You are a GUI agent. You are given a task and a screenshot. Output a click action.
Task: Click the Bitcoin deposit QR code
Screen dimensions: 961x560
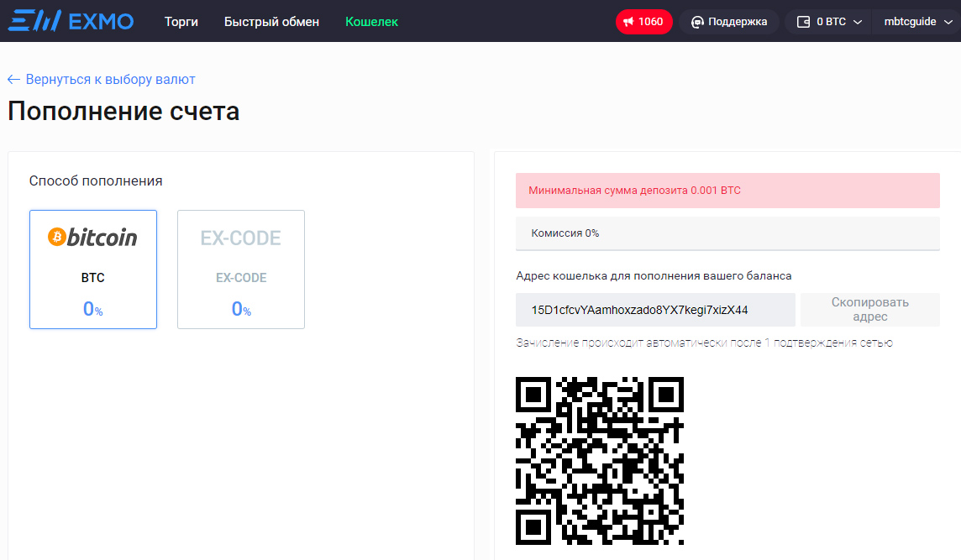[x=599, y=459]
